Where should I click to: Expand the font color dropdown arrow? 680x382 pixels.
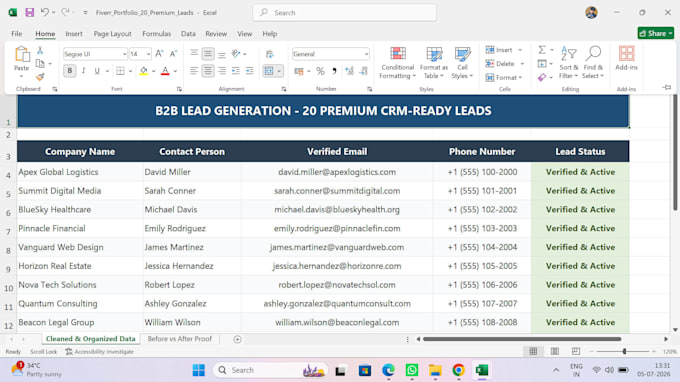175,71
